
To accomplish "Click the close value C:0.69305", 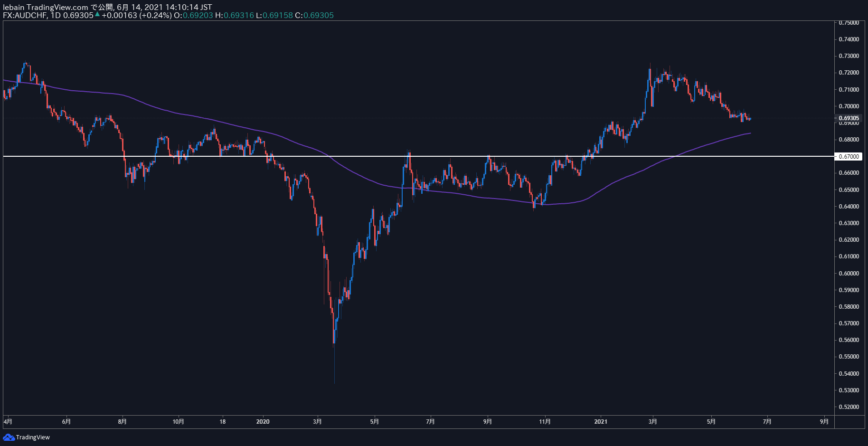I will click(314, 15).
